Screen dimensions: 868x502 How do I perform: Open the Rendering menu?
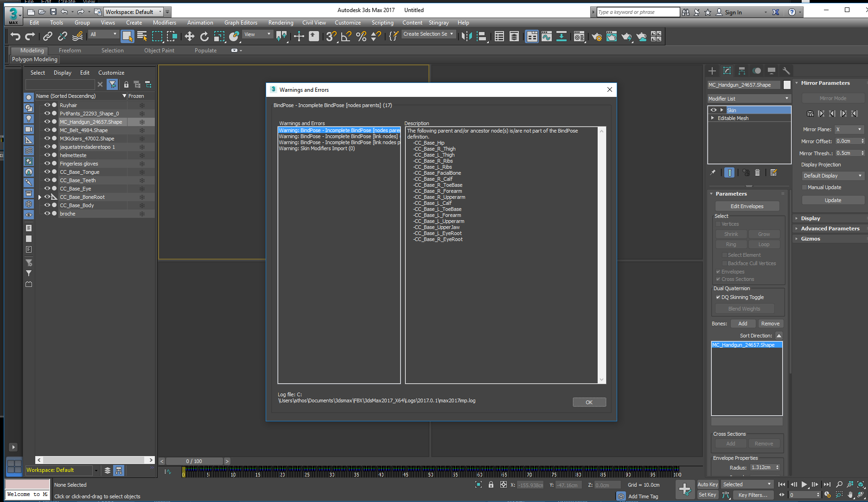281,23
